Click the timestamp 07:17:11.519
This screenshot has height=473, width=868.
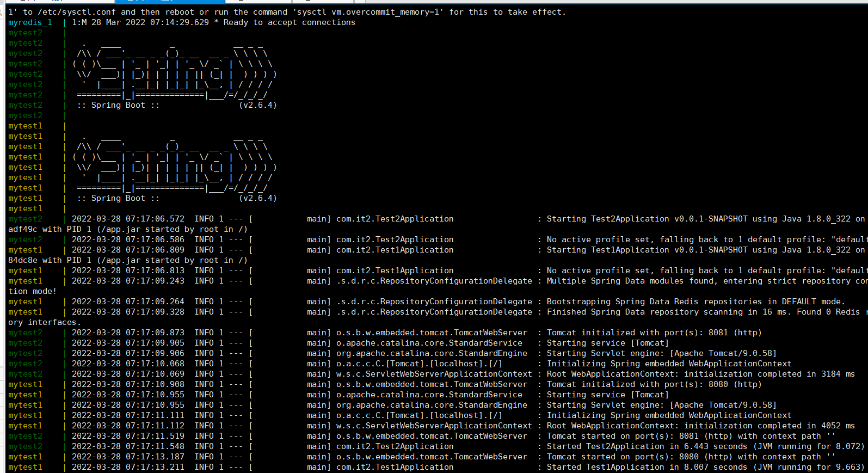(155, 436)
